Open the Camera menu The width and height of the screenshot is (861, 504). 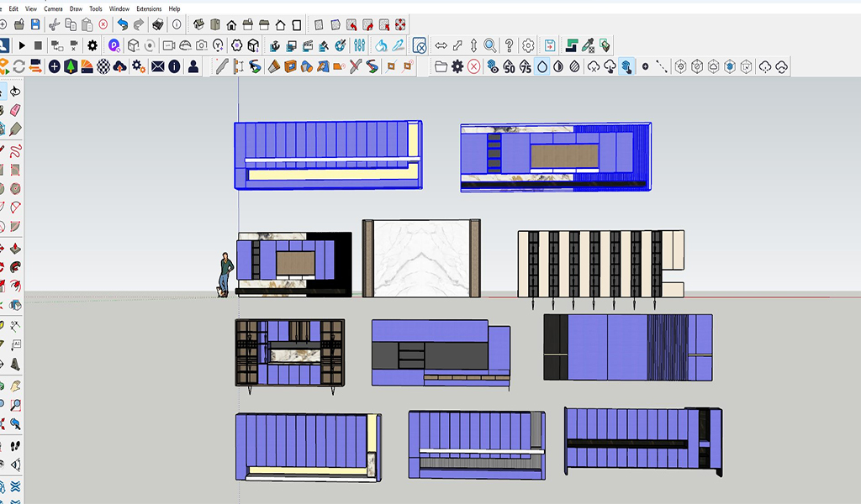pyautogui.click(x=53, y=8)
